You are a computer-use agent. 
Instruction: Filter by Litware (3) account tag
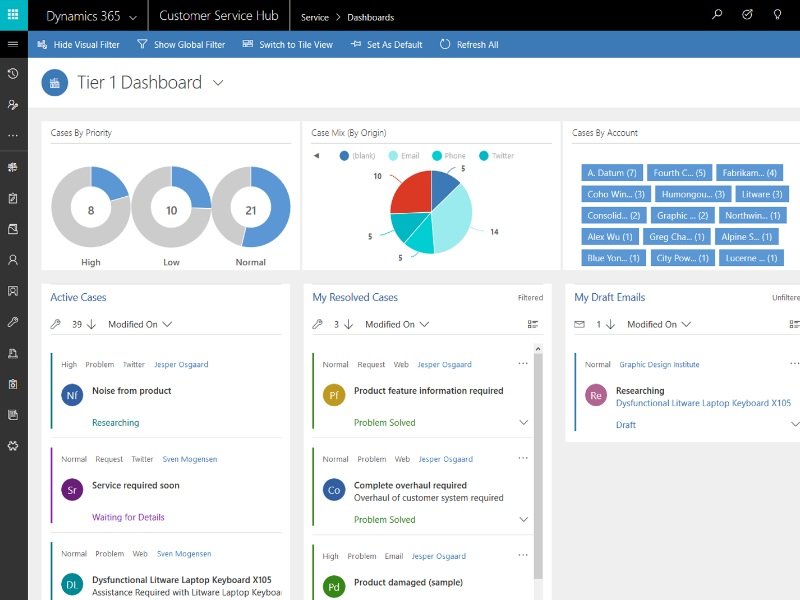pyautogui.click(x=762, y=194)
